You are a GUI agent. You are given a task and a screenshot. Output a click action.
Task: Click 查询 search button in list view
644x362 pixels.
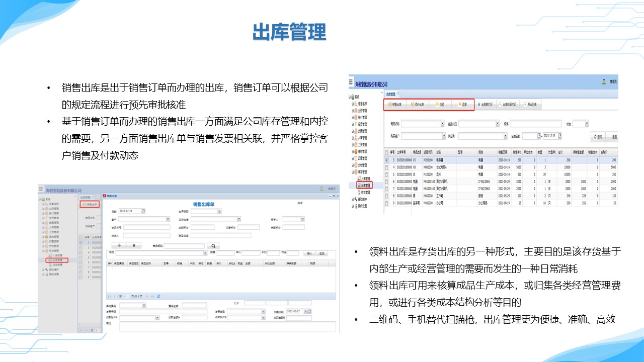tap(598, 137)
